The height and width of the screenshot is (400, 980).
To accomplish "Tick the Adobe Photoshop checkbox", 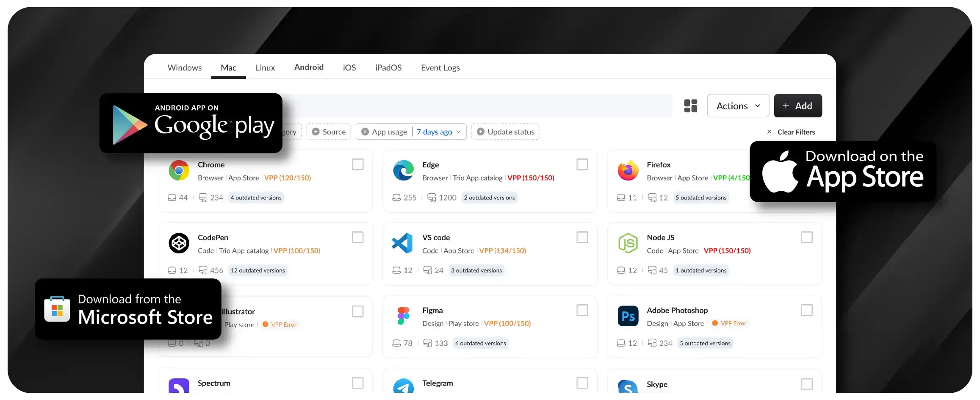I will pyautogui.click(x=807, y=310).
